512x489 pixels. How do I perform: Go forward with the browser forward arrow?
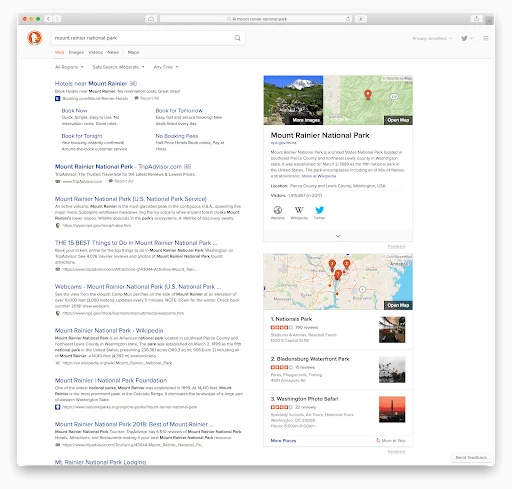tap(57, 19)
